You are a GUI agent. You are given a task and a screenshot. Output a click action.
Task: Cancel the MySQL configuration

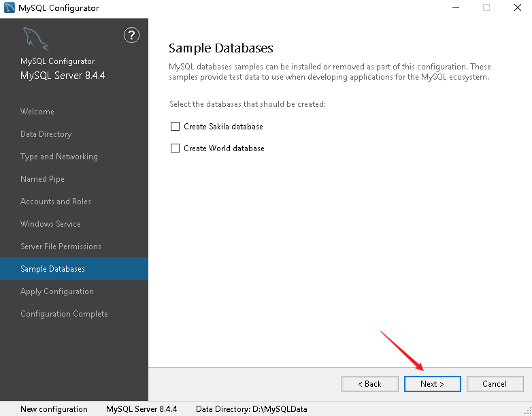click(495, 384)
